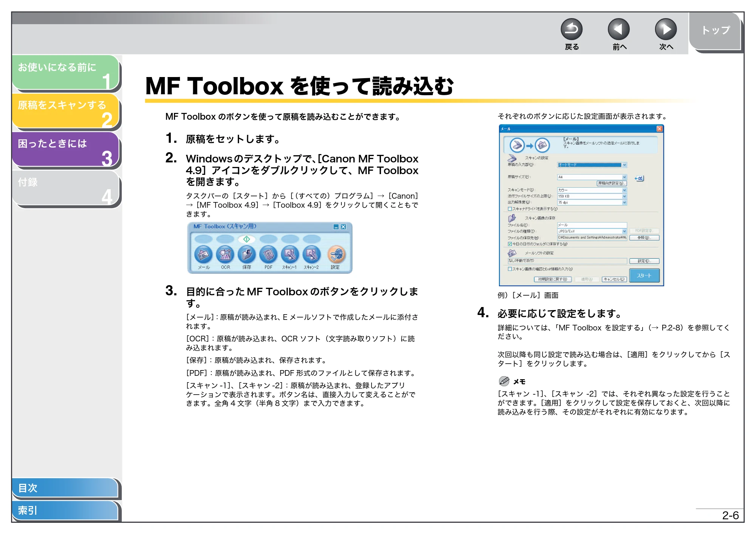This screenshot has height=534, width=756.
Task: Toggle スキャナドライバを表示する checkbox
Action: tap(510, 209)
